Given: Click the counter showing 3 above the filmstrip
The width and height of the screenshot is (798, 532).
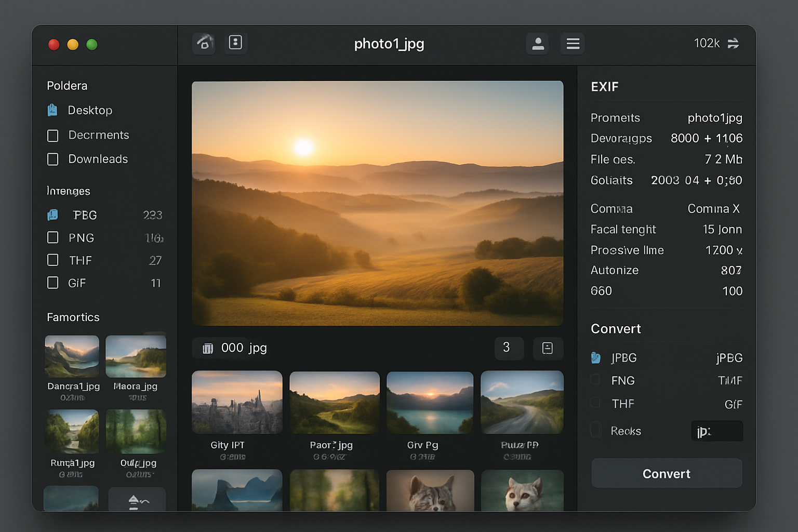Looking at the screenshot, I should (x=509, y=348).
